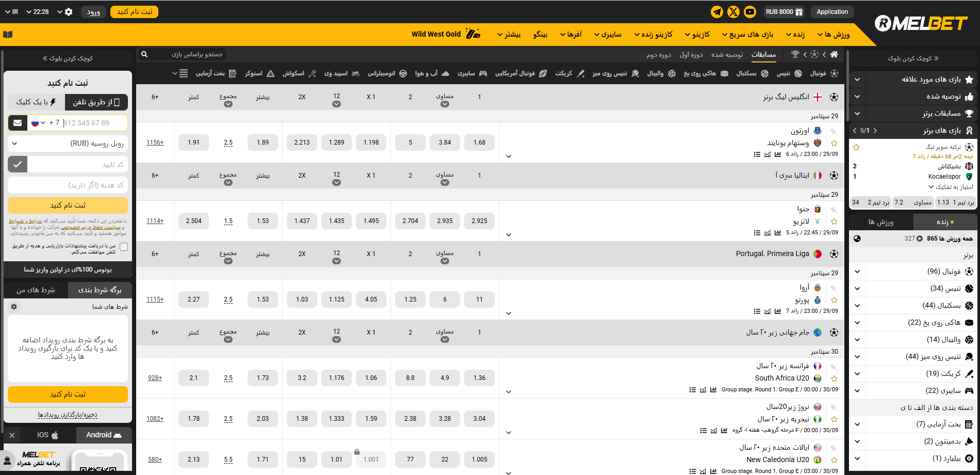
Task: Open bet slip settings gear
Action: click(x=14, y=307)
